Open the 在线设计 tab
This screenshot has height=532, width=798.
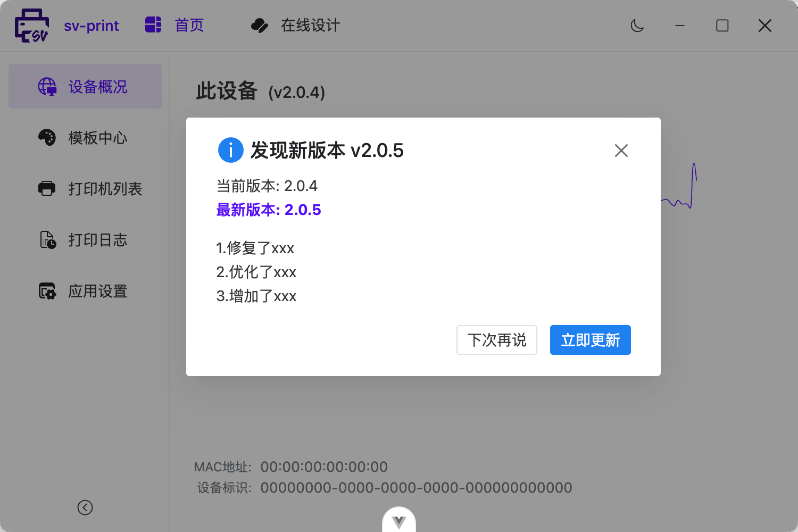310,26
